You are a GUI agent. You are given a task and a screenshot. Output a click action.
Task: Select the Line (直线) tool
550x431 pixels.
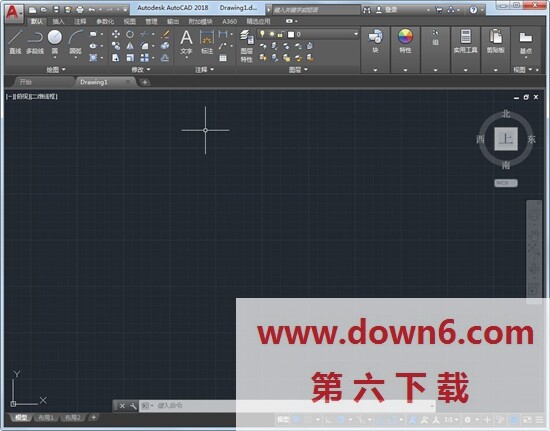(x=15, y=42)
